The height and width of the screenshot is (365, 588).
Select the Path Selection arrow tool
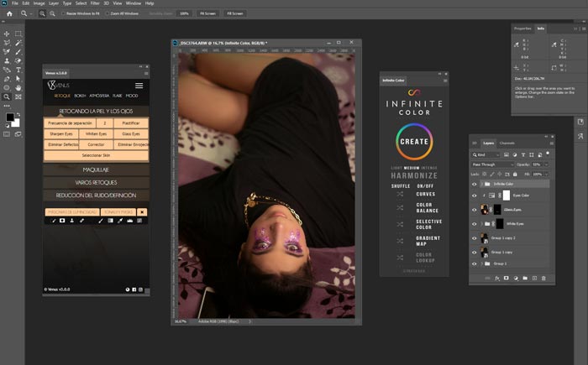click(18, 79)
